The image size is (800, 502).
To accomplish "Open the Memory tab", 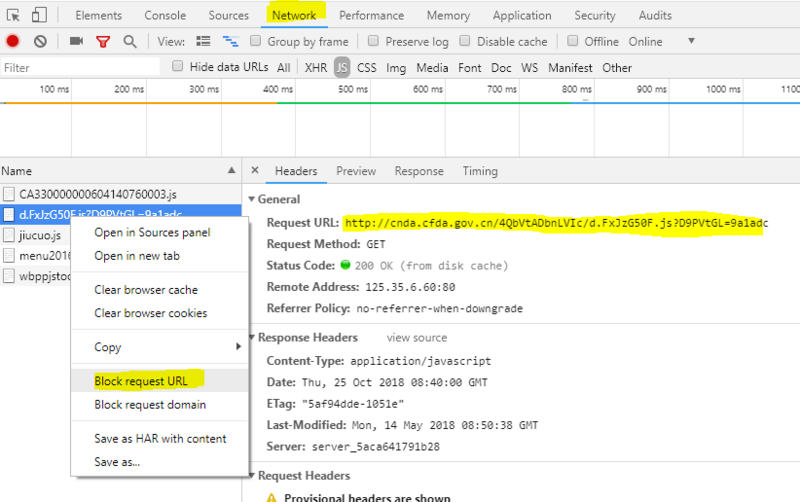I will (448, 15).
